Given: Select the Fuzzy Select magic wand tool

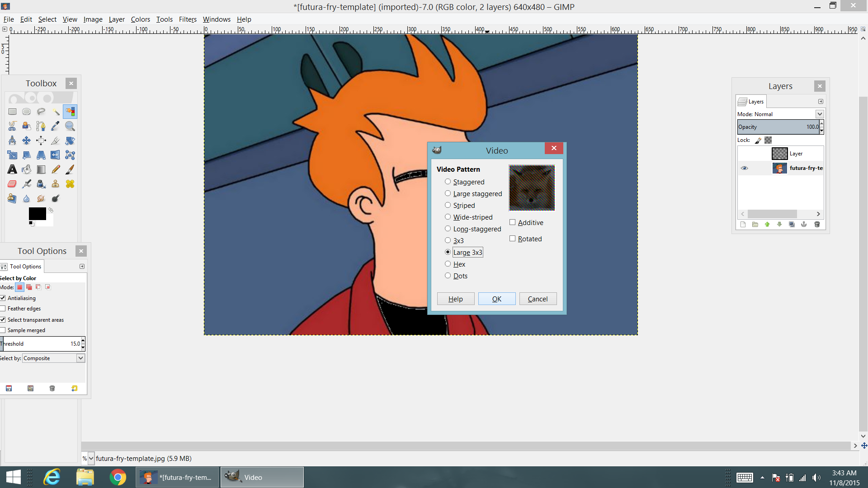Looking at the screenshot, I should 56,112.
